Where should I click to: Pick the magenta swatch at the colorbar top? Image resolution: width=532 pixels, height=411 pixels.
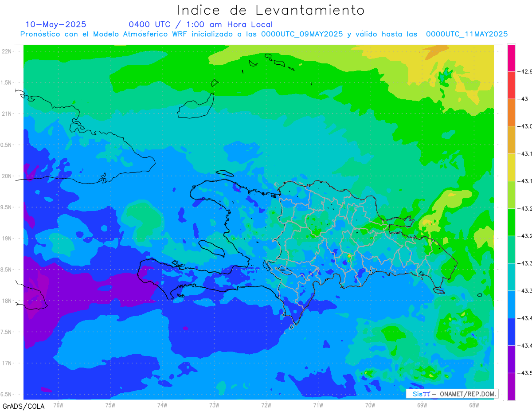coord(511,58)
